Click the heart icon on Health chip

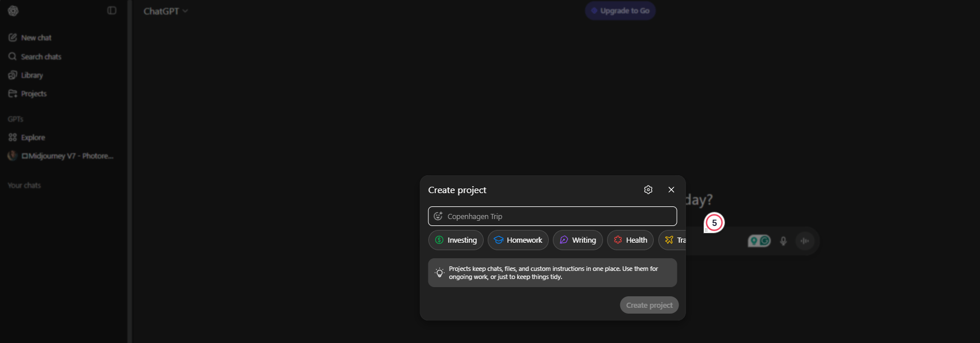[x=618, y=240]
